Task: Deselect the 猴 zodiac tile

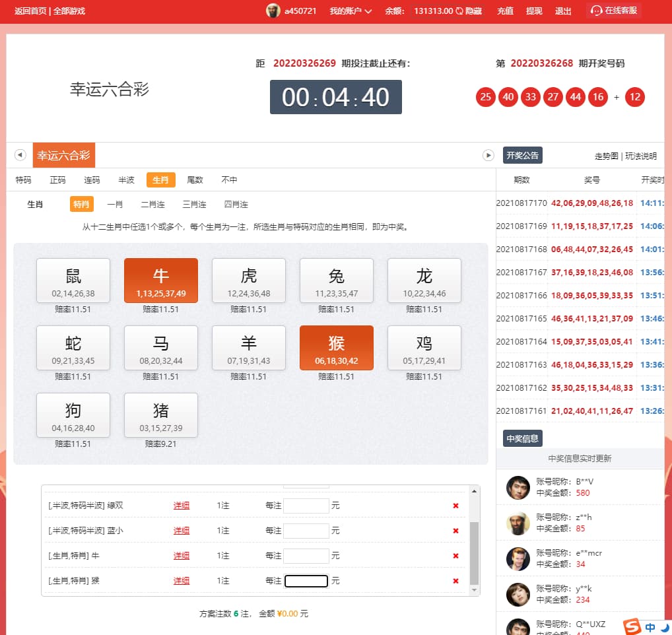Action: pos(337,348)
